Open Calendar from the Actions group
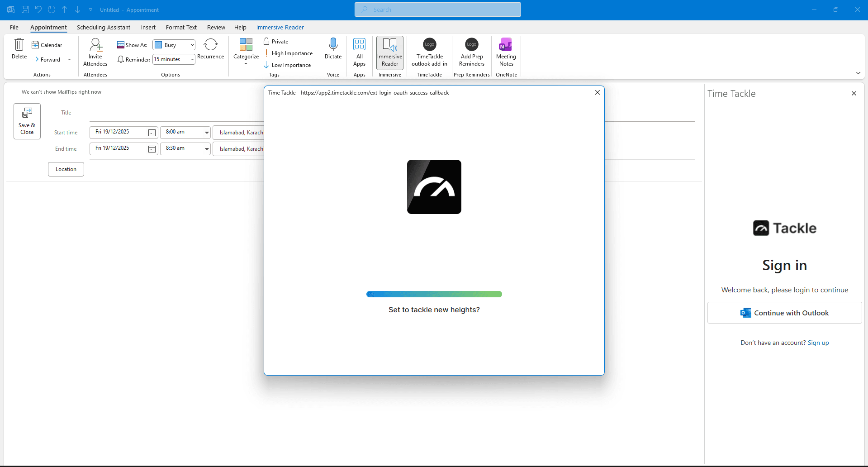868x467 pixels. click(x=47, y=45)
